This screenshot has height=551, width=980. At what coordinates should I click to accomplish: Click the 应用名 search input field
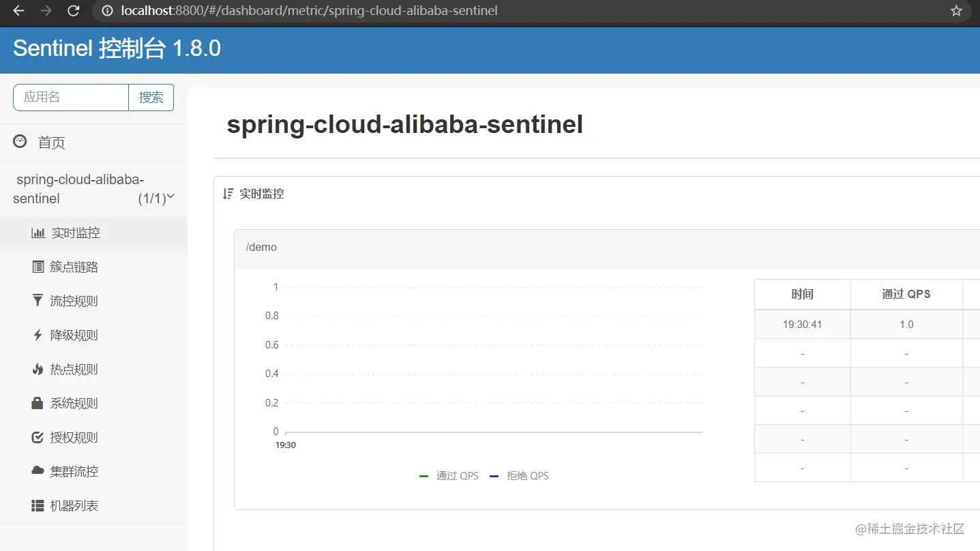pos(71,98)
